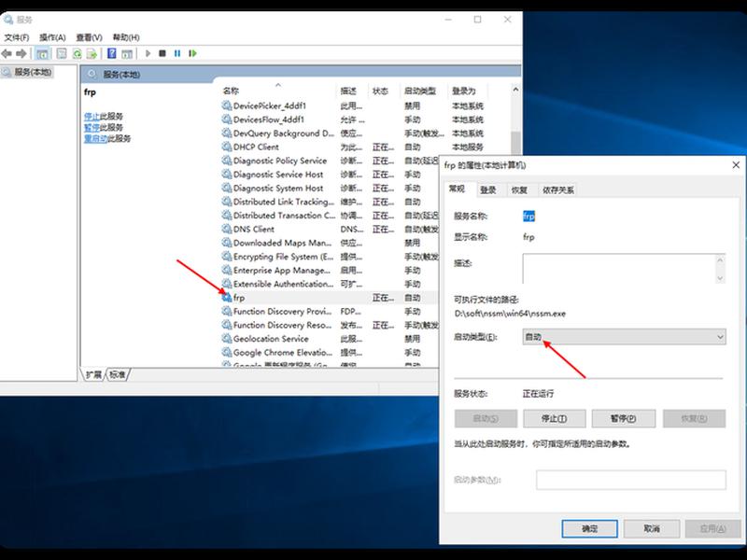Click the Pause Service toolbar icon

tap(177, 53)
